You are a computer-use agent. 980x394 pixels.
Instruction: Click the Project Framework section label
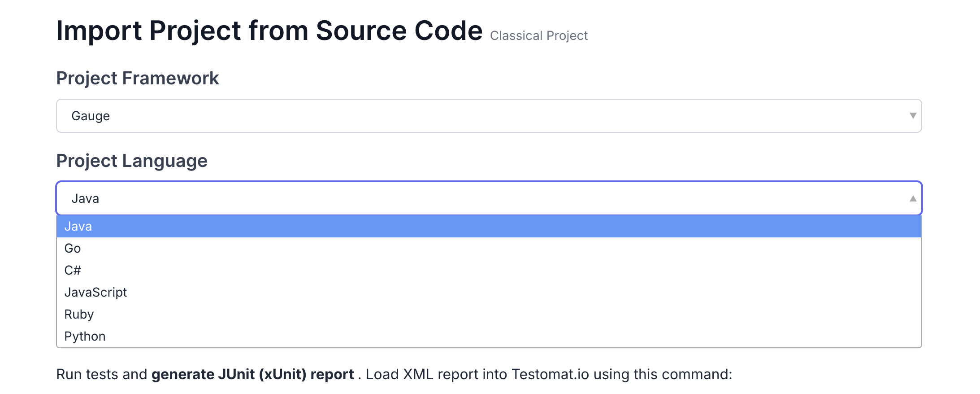(x=138, y=79)
